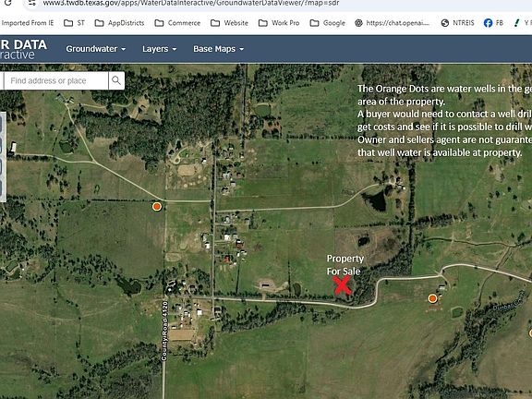Open the Website bookmark folder

click(x=229, y=23)
